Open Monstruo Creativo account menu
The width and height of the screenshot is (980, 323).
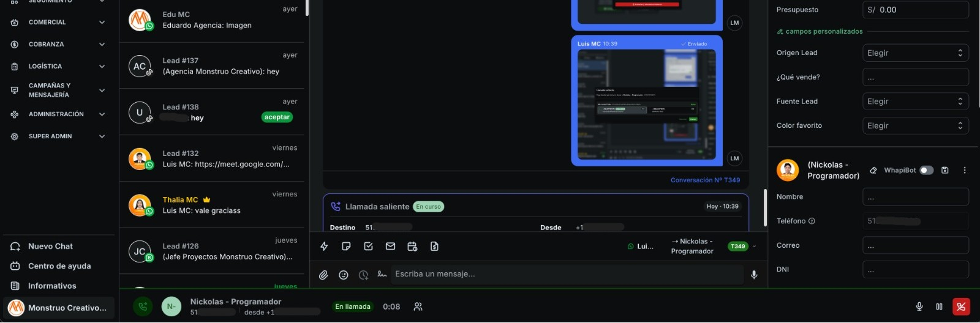(x=59, y=307)
